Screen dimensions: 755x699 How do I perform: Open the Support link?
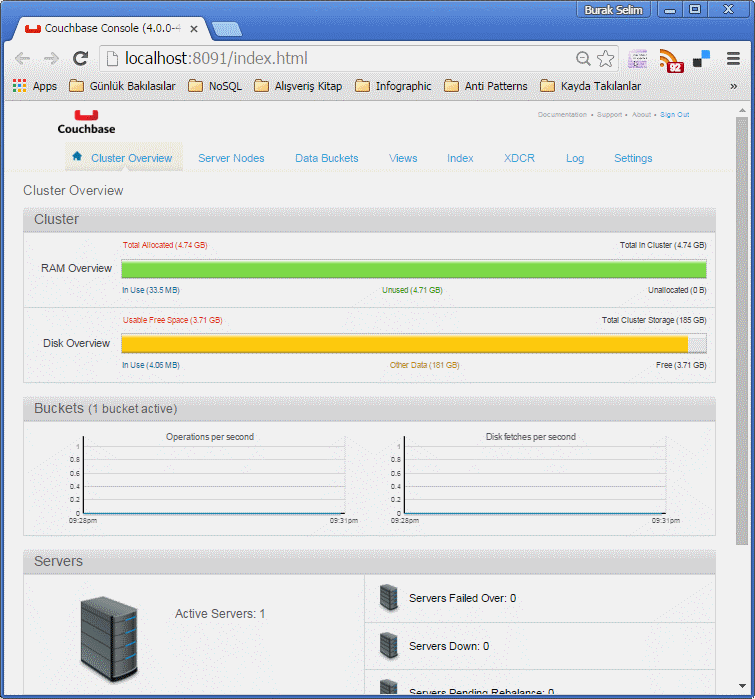click(x=609, y=115)
